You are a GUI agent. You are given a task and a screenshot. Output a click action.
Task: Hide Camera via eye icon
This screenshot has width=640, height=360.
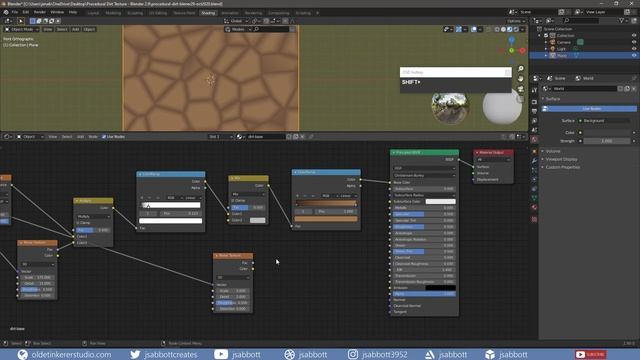point(634,42)
